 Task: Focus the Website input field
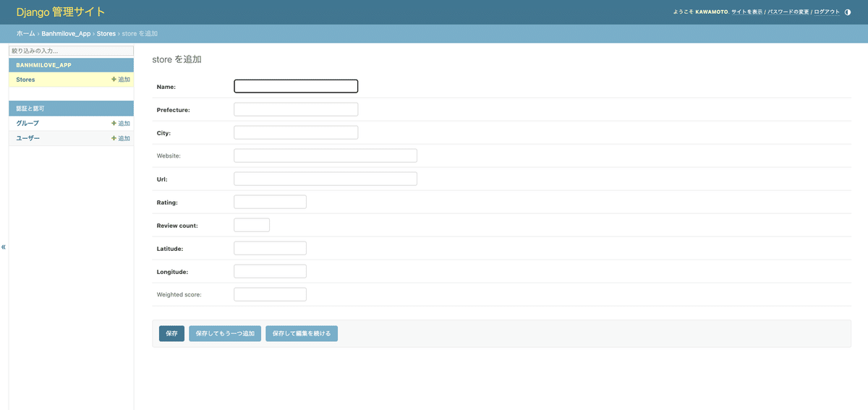[325, 155]
